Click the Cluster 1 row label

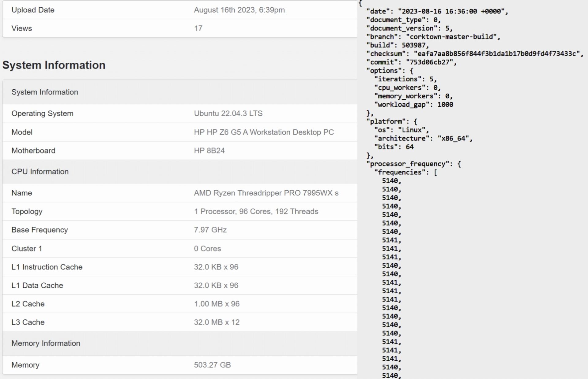pyautogui.click(x=27, y=248)
